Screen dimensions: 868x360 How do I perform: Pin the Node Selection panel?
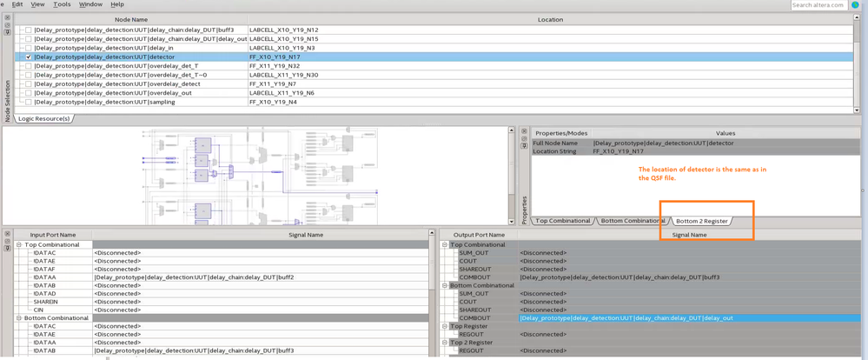tap(7, 31)
